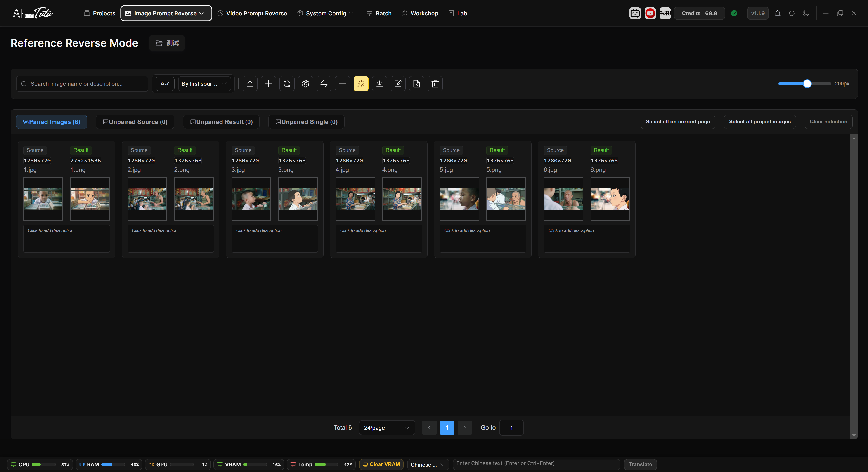Select the 1.png result thumbnail
This screenshot has width=868, height=472.
click(x=90, y=199)
